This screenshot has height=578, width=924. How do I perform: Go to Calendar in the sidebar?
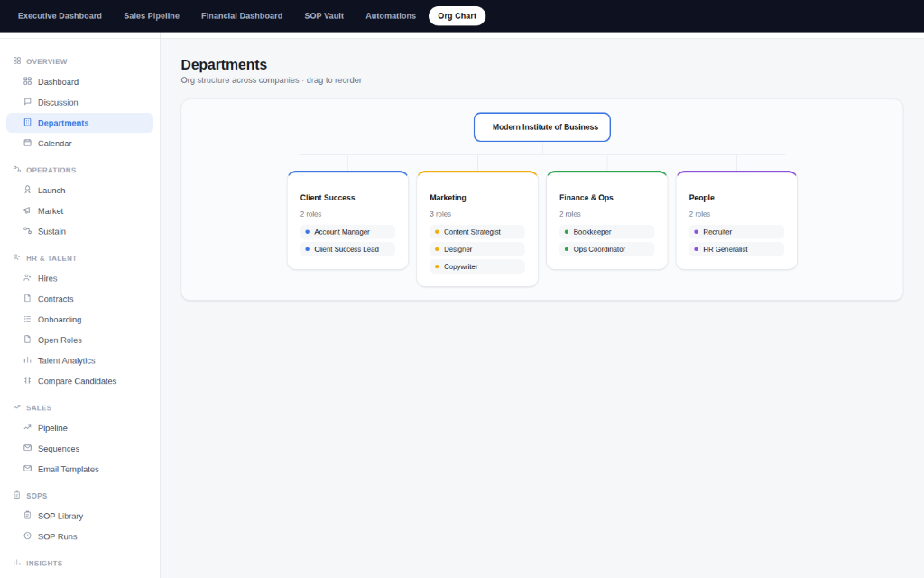[79, 144]
